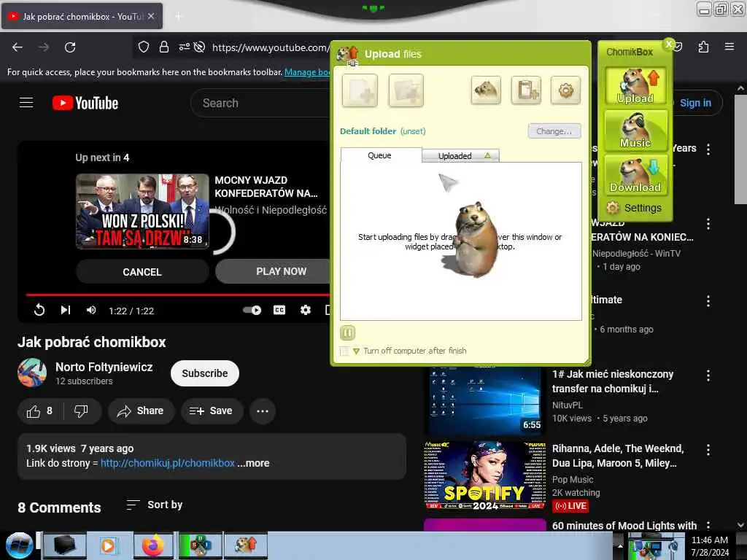Open the Spotify 2024 live thumbnail
The width and height of the screenshot is (747, 560).
[485, 475]
